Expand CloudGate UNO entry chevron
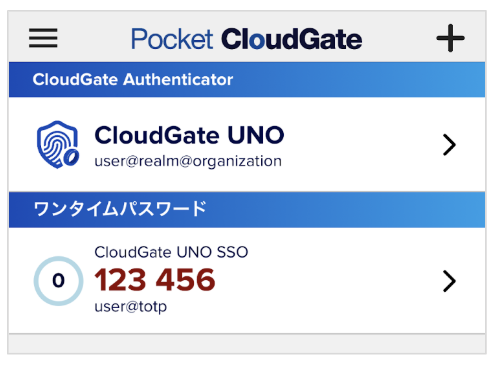Screen dimensions: 496x368 point(449,145)
